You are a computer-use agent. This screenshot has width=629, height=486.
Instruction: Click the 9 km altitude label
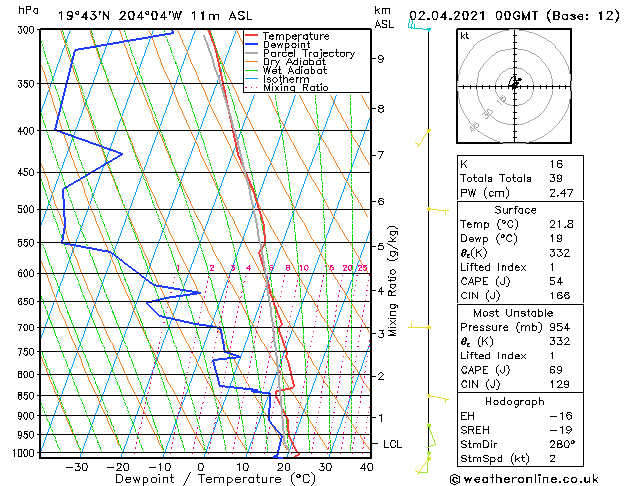380,59
